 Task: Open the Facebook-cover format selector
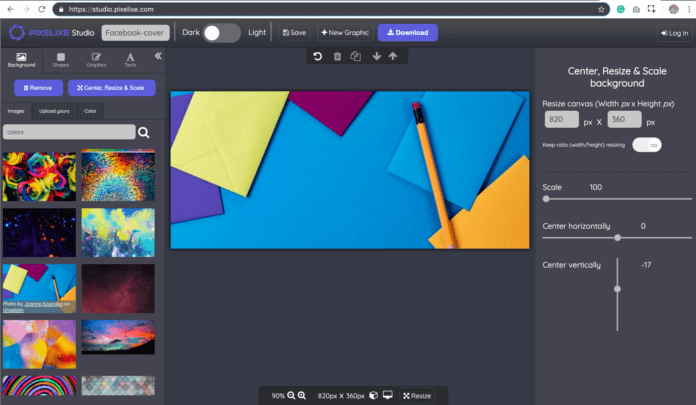[135, 33]
